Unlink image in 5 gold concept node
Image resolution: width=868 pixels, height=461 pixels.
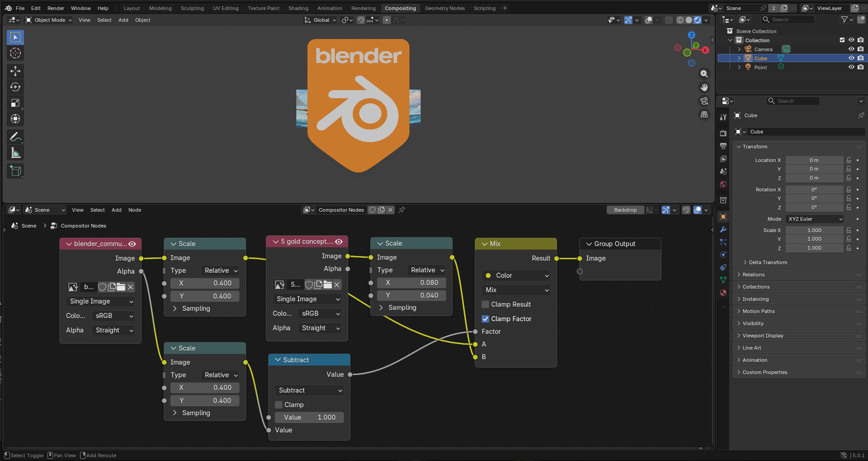pyautogui.click(x=337, y=285)
